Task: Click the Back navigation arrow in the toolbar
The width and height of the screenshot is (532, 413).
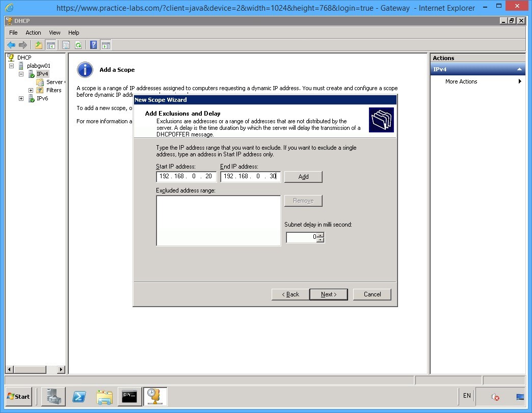Action: click(x=11, y=45)
